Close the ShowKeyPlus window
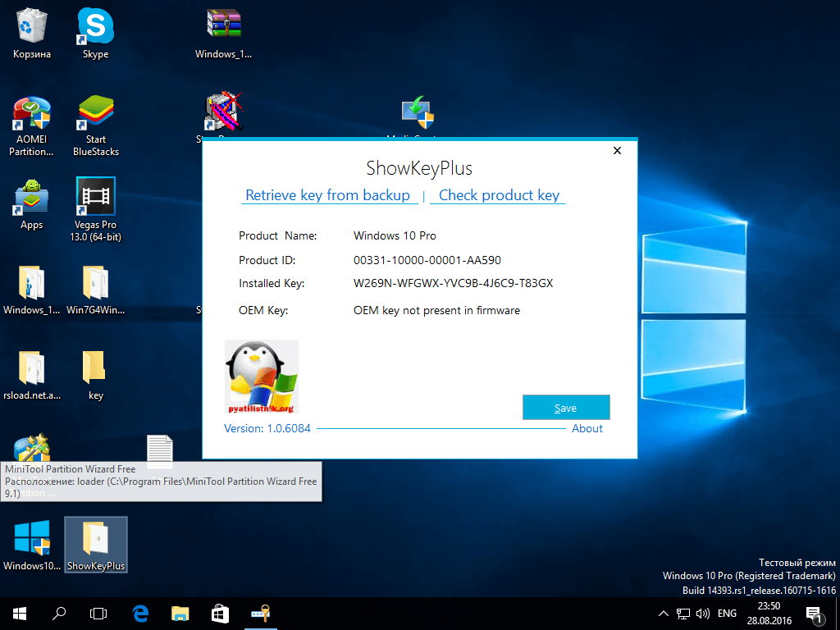The height and width of the screenshot is (630, 840). (617, 151)
